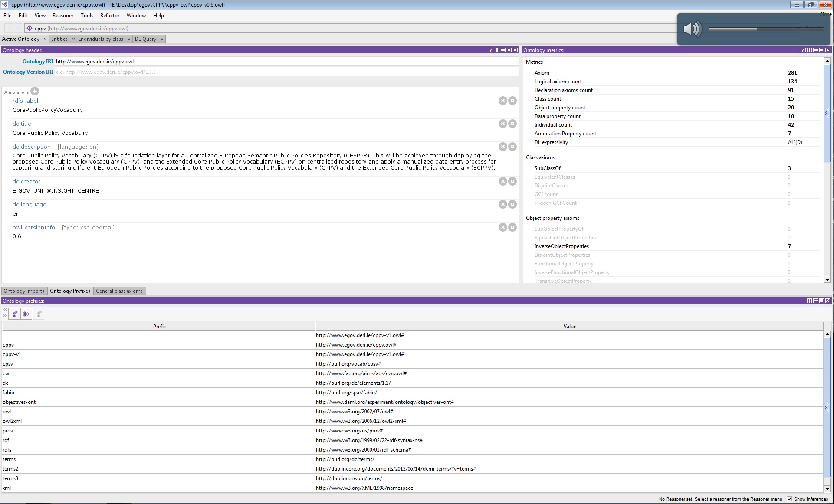Click the Add prefix mapping icon
834x504 pixels.
pos(14,314)
